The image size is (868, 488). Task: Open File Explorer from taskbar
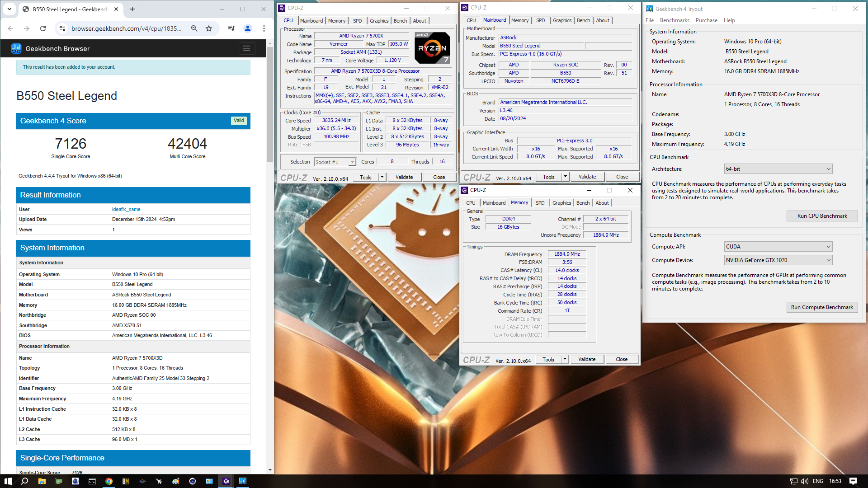(42, 481)
